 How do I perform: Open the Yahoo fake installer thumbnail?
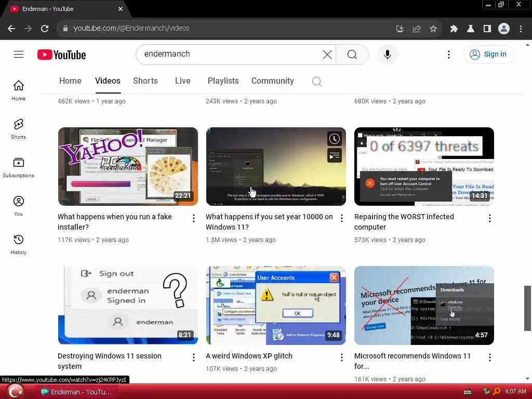[x=128, y=166]
